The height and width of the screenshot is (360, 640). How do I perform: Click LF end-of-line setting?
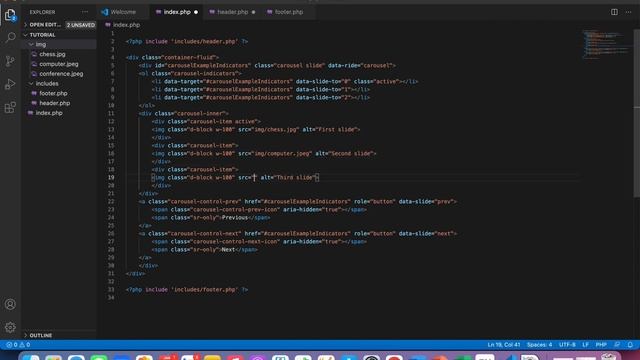[x=585, y=345]
